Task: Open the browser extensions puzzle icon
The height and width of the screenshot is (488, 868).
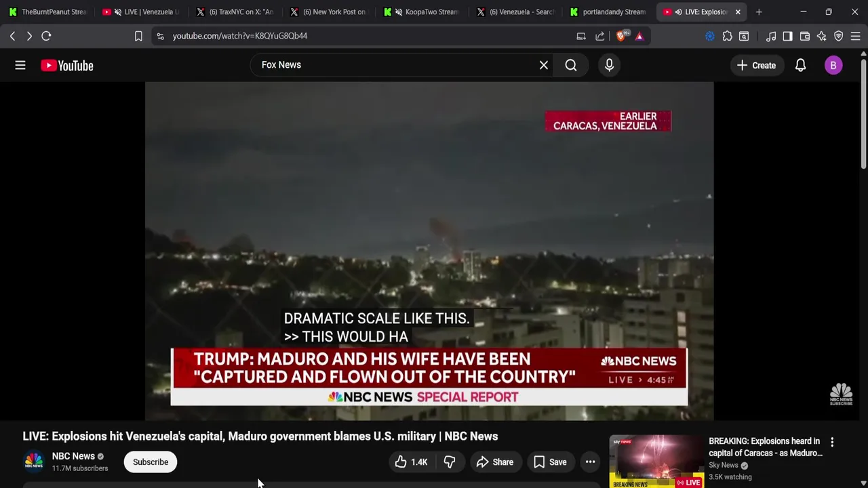Action: point(727,36)
